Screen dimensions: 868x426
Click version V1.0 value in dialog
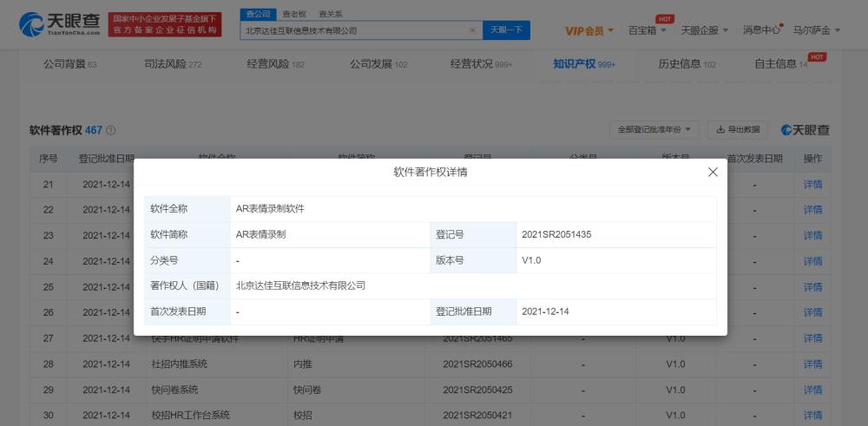tap(531, 260)
